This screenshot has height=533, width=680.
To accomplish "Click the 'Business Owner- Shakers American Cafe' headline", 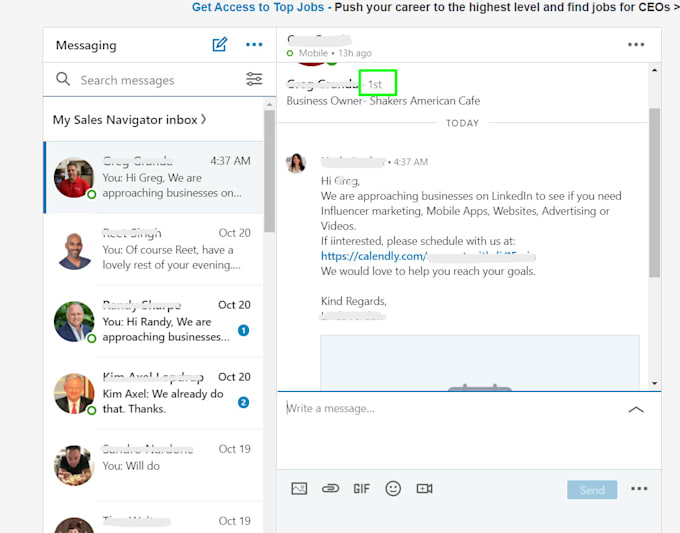I will tap(383, 101).
